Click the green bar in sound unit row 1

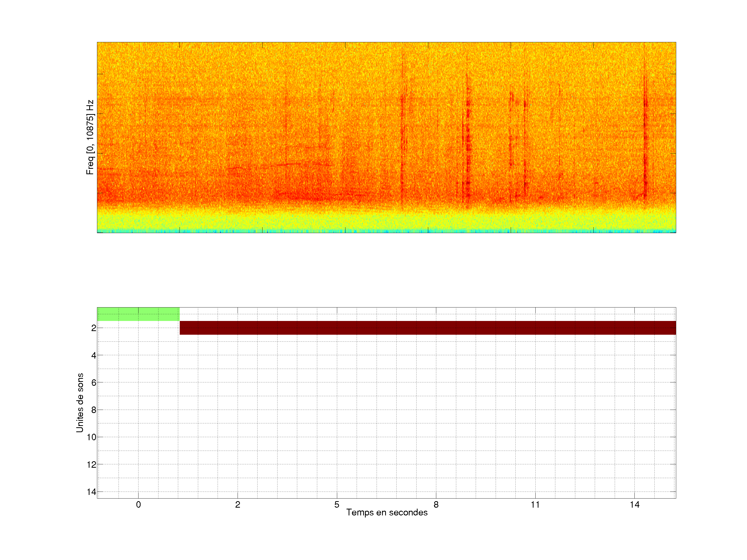(x=138, y=314)
